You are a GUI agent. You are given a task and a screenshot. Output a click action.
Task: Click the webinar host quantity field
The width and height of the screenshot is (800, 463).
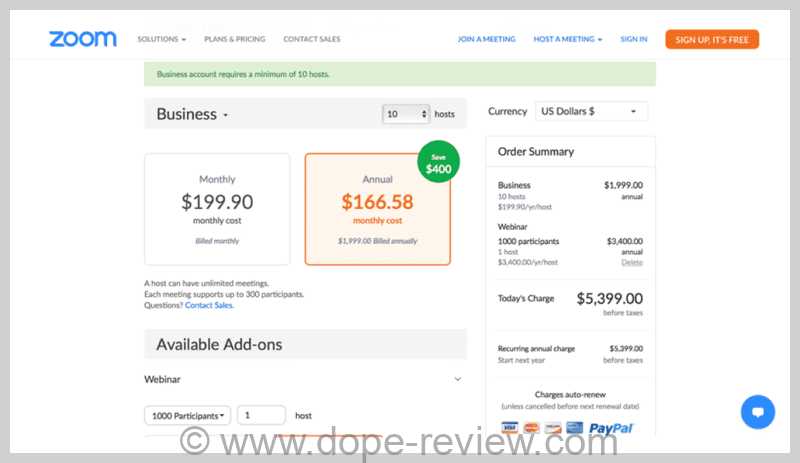coord(261,415)
